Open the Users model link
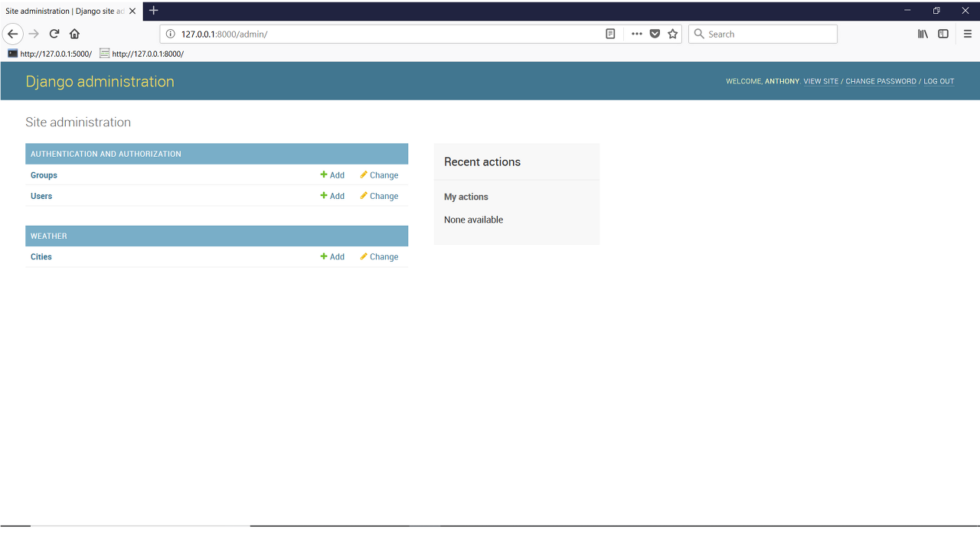The image size is (980, 551). (x=41, y=196)
